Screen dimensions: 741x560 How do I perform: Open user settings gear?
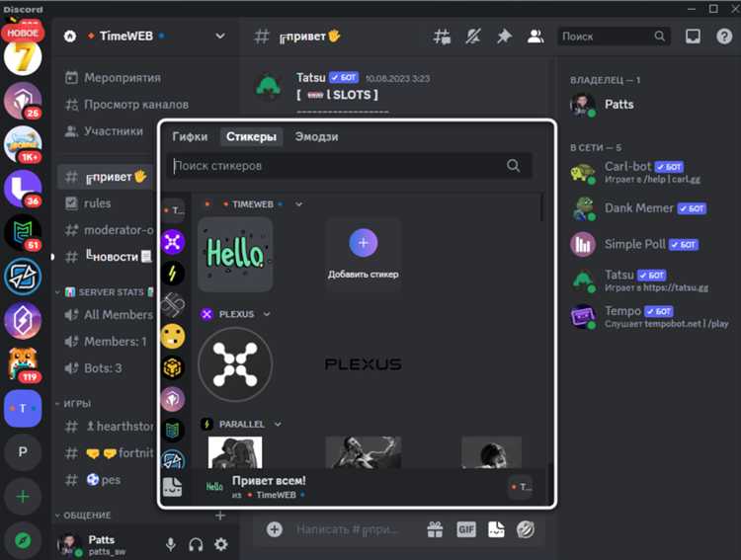(x=220, y=544)
